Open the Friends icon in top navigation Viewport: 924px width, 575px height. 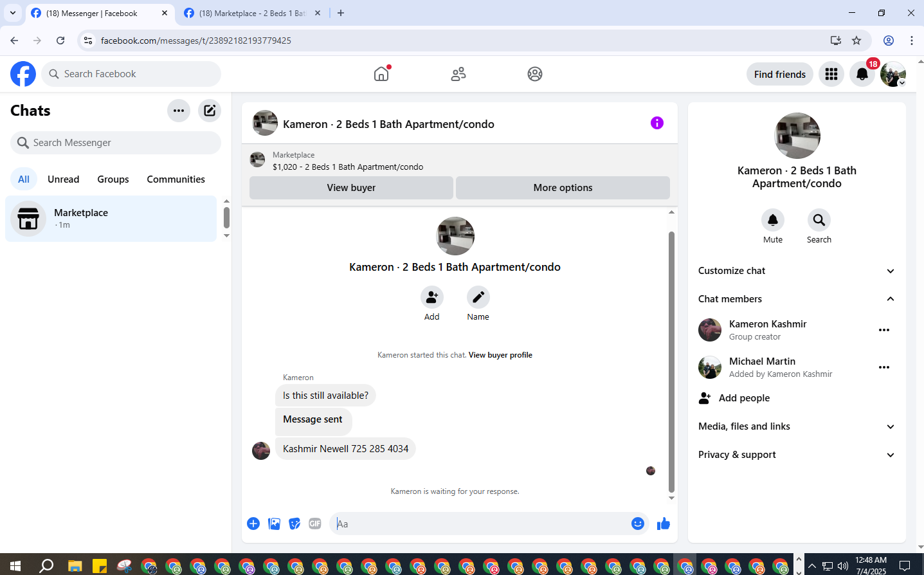tap(458, 74)
